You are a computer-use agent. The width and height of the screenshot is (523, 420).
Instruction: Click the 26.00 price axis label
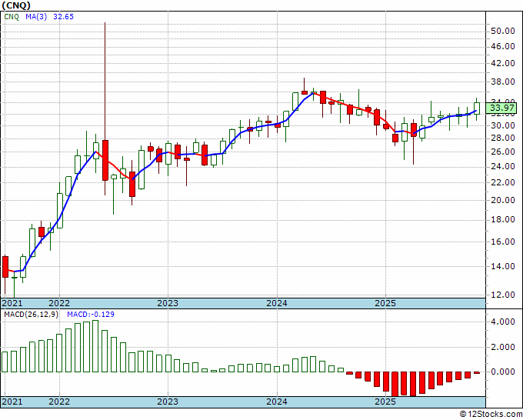[x=503, y=152]
